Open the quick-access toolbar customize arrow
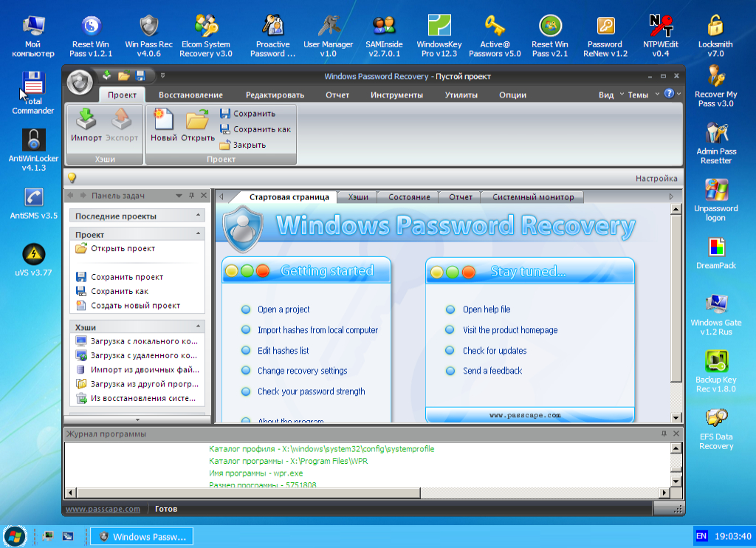 [x=163, y=76]
